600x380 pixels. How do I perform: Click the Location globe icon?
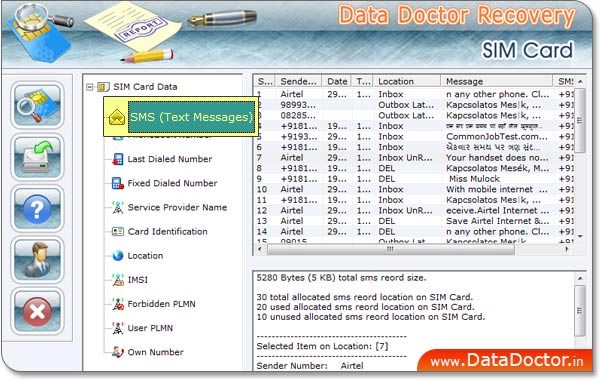point(118,256)
